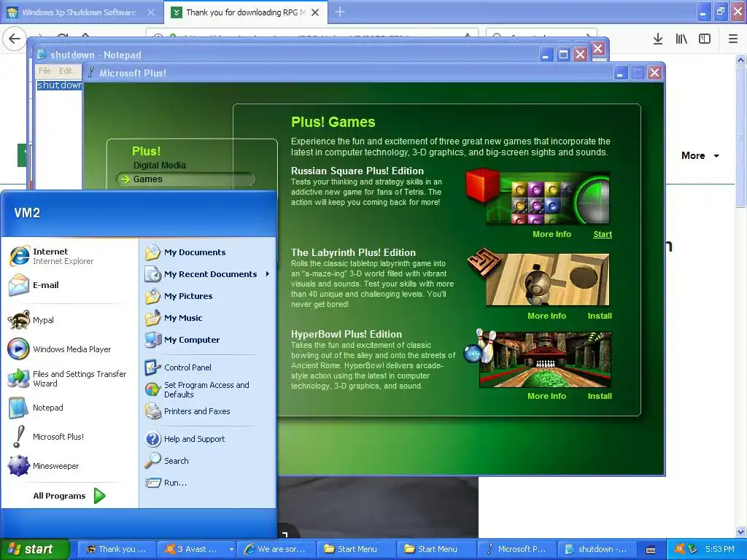Select Games in Plus! sidebar

(x=185, y=179)
